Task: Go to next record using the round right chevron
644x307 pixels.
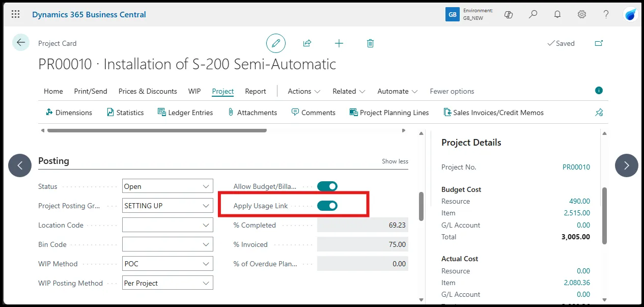Action: (627, 165)
